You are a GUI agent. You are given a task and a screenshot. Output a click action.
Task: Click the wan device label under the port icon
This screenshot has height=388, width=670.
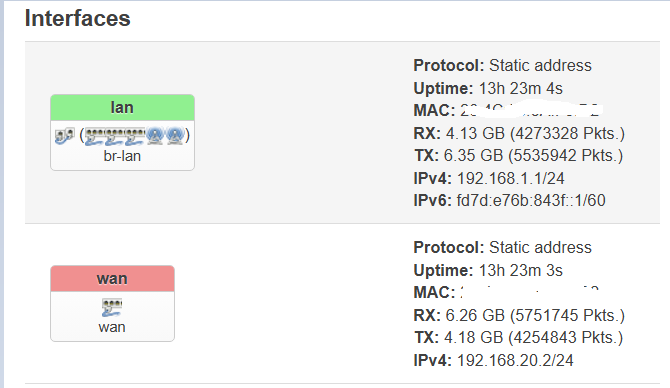pos(112,327)
